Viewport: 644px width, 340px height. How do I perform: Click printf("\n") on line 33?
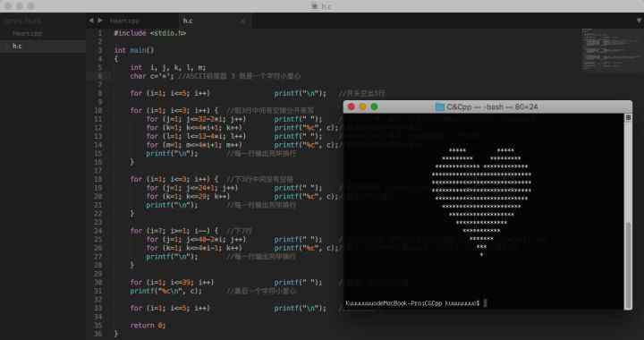click(x=301, y=308)
